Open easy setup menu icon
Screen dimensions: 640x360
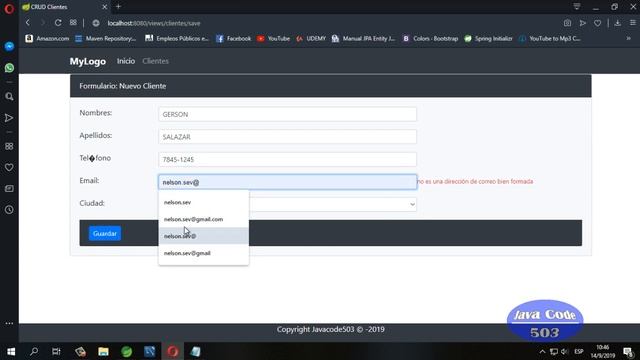point(632,23)
